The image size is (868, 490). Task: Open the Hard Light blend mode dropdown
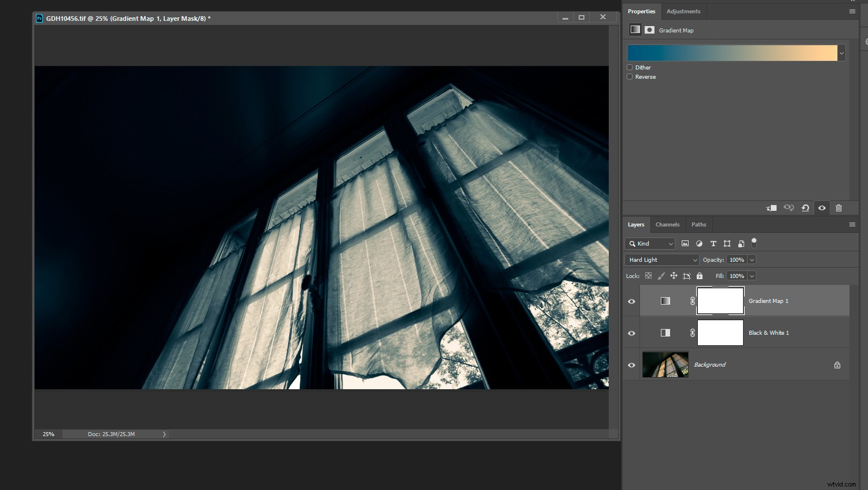point(661,259)
